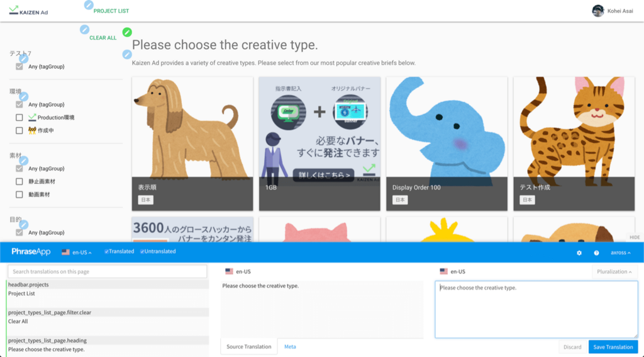Open the 表示順 dog creative card

click(192, 144)
